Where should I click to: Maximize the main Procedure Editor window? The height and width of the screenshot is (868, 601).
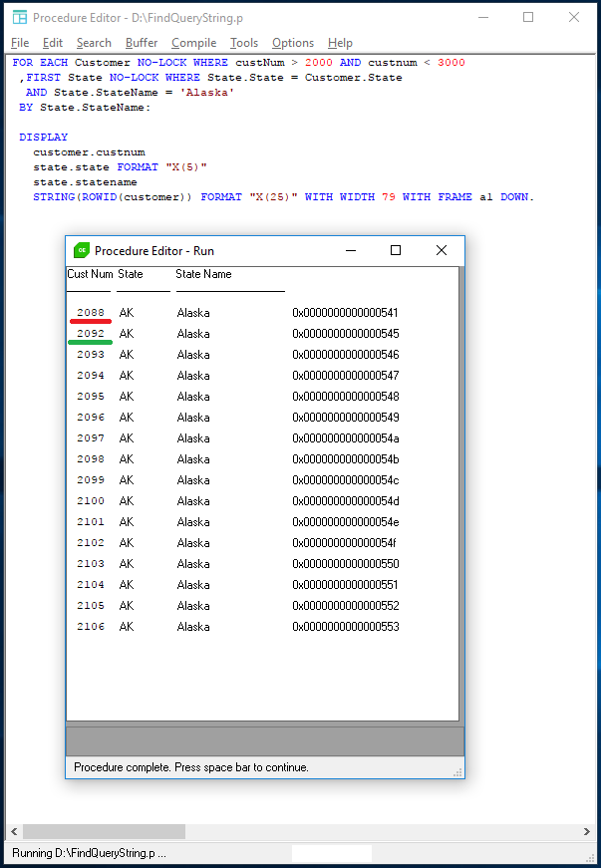(x=528, y=17)
